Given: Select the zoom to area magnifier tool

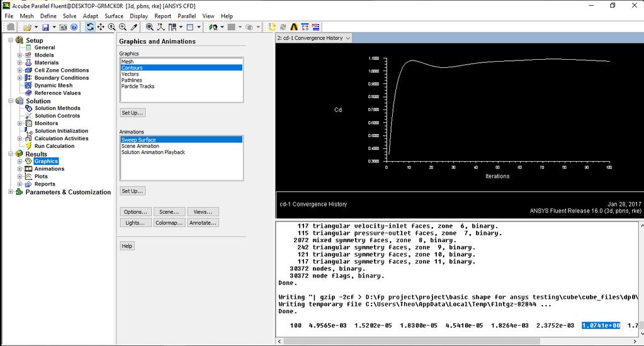Looking at the screenshot, I should (x=123, y=27).
